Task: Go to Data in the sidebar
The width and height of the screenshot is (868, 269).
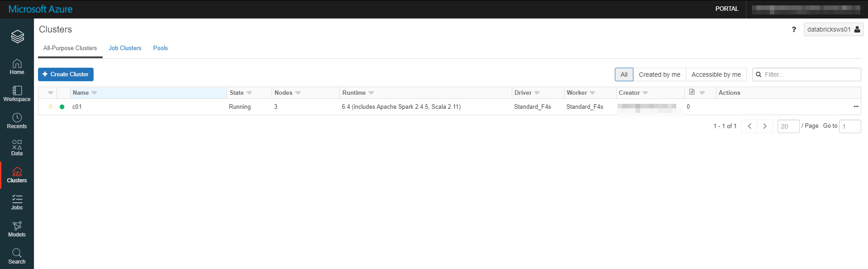Action: 17,148
